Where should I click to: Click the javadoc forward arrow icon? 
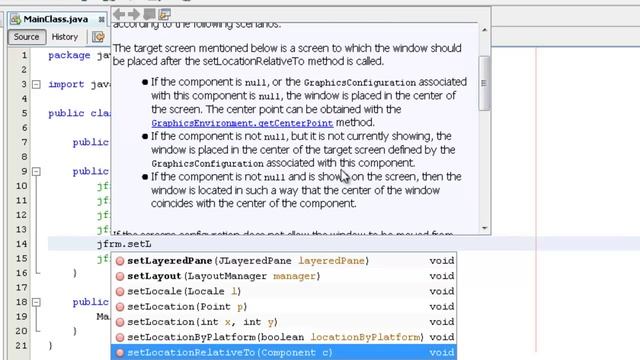coord(134,14)
